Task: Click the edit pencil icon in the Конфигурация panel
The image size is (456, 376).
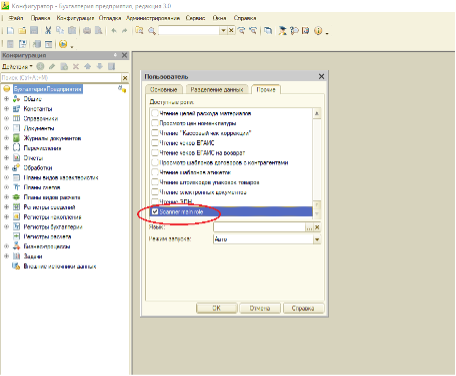Action: click(52, 66)
